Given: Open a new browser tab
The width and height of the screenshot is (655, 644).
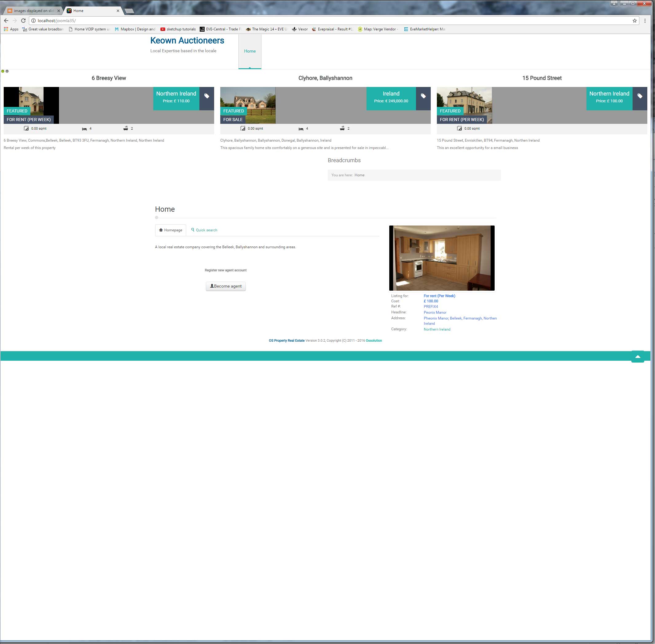Looking at the screenshot, I should click(129, 11).
